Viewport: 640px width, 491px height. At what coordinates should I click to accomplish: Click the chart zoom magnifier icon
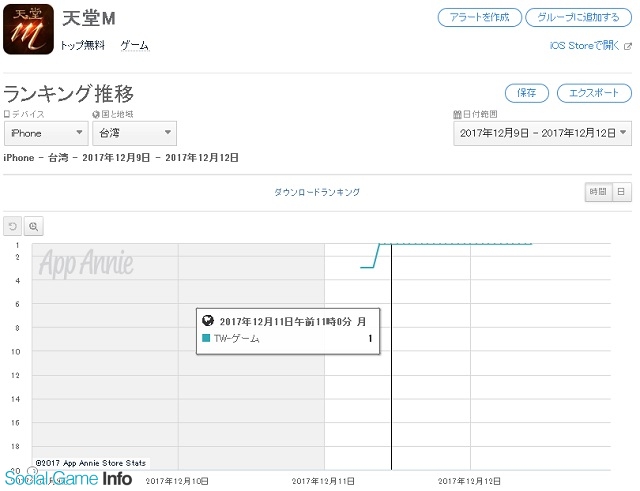33,226
